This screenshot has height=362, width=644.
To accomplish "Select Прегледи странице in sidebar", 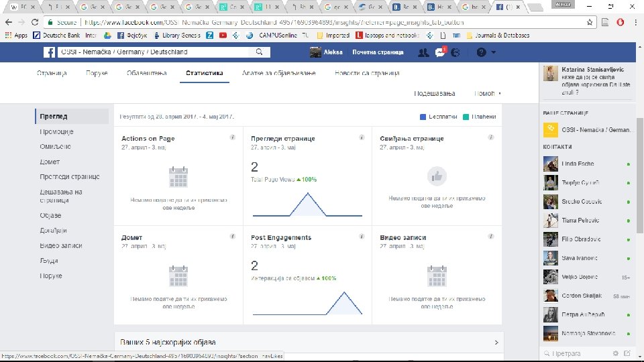I will tap(70, 176).
